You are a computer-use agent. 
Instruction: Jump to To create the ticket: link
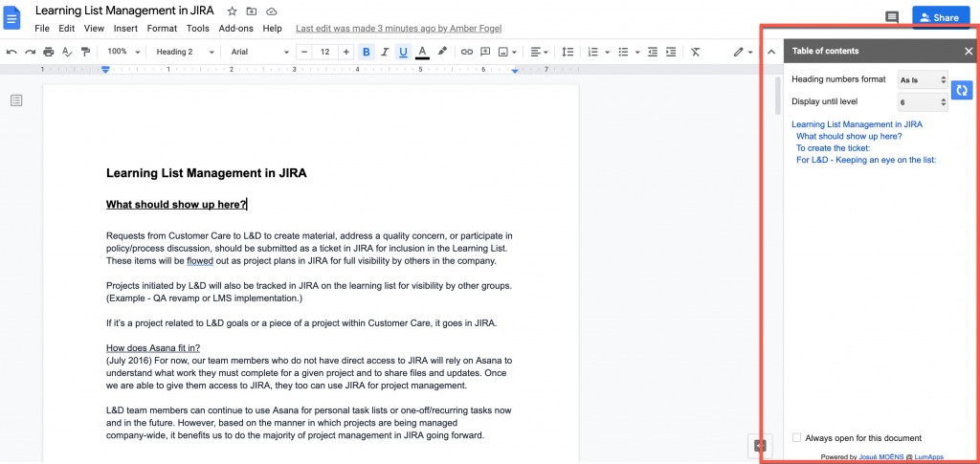(x=834, y=148)
